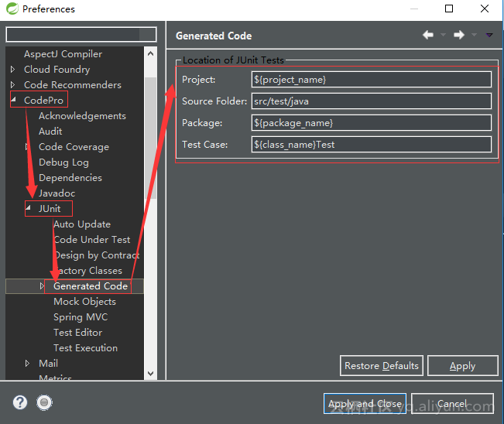Click the filter text search box
Screen dimensions: 504x424
(x=81, y=34)
